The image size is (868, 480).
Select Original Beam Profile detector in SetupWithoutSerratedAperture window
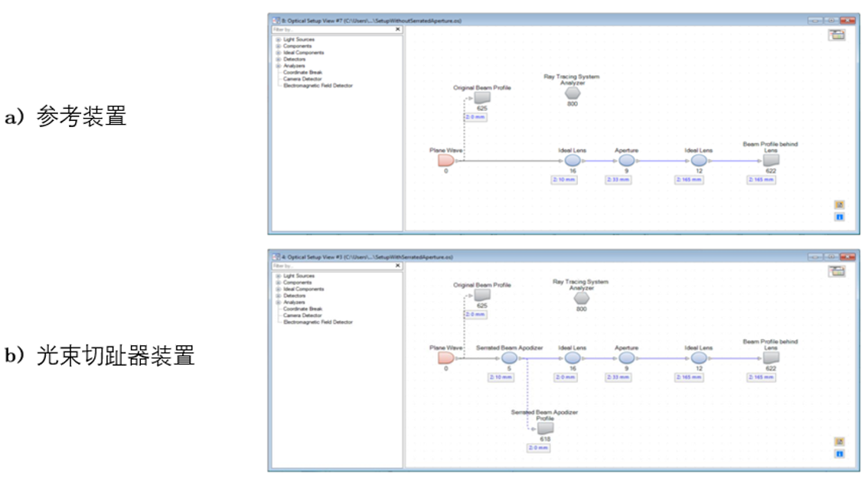coord(482,98)
